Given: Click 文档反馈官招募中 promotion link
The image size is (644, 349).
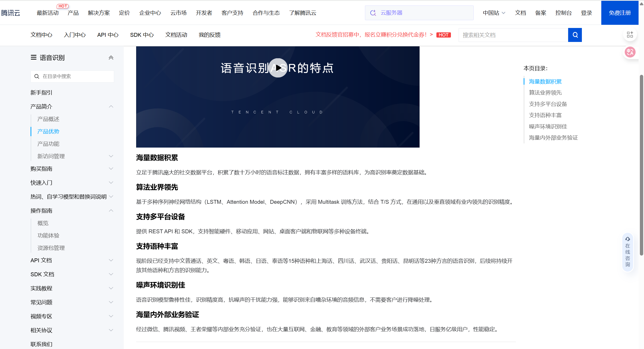Looking at the screenshot, I should tap(374, 35).
